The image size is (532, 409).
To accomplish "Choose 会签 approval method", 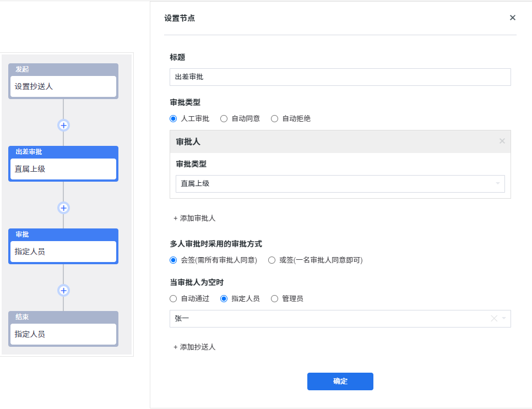I will [173, 260].
